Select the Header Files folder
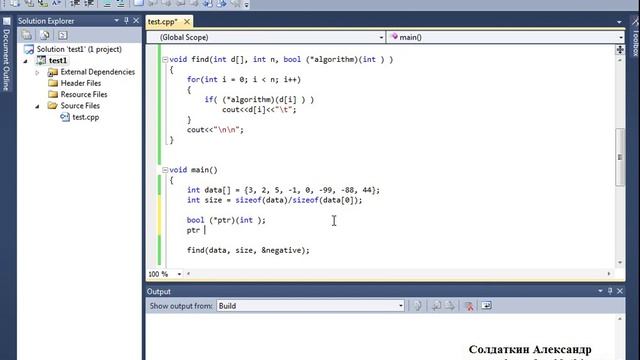This screenshot has width=640, height=360. point(81,83)
